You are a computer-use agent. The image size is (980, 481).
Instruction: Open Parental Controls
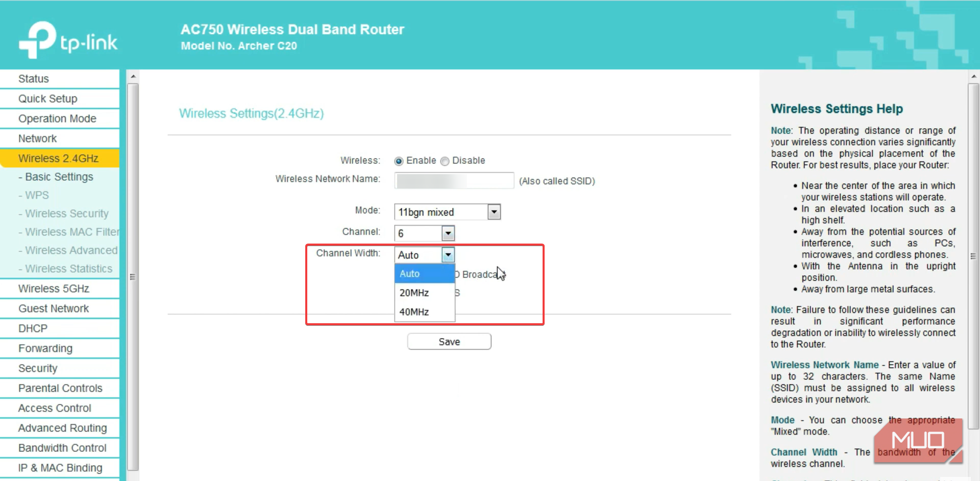point(60,388)
